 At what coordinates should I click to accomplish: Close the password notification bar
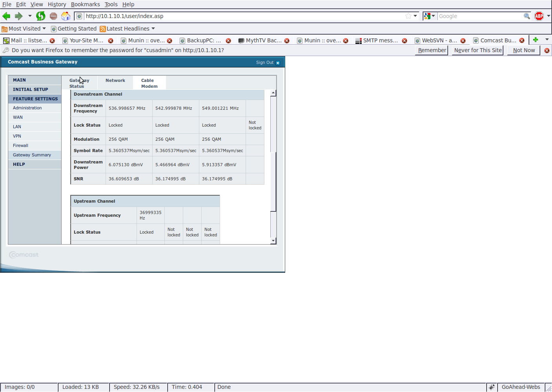pyautogui.click(x=547, y=51)
